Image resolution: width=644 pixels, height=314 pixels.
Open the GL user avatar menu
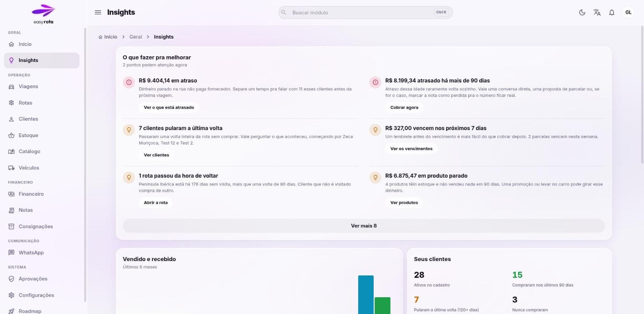(628, 12)
